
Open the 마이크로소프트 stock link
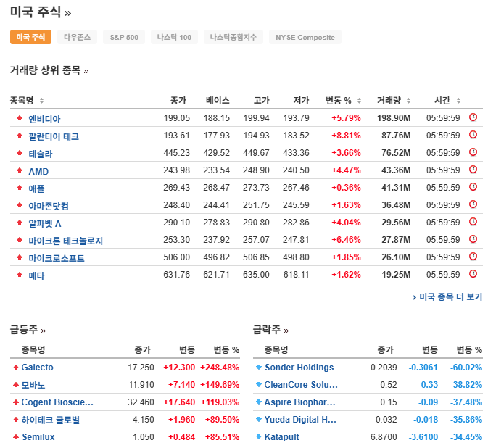click(57, 258)
